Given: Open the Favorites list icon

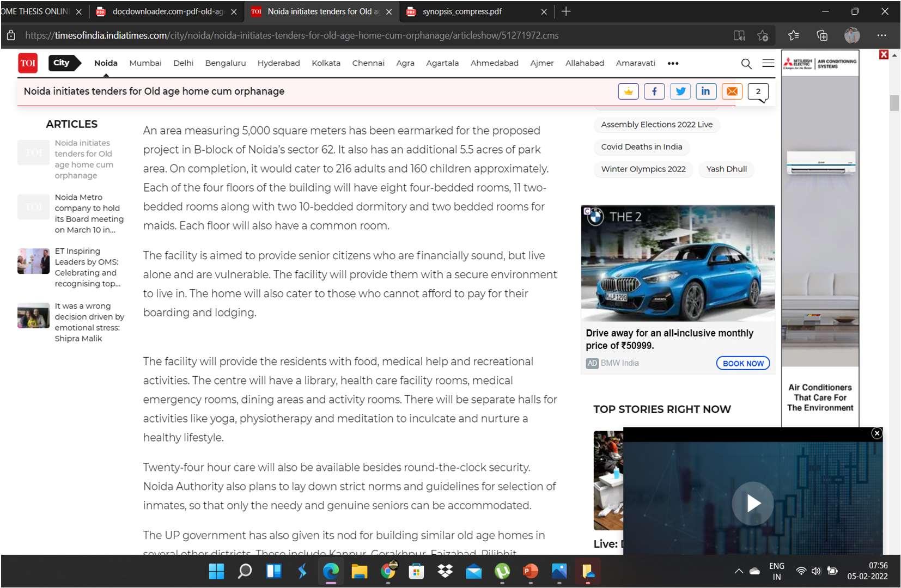Looking at the screenshot, I should [794, 36].
